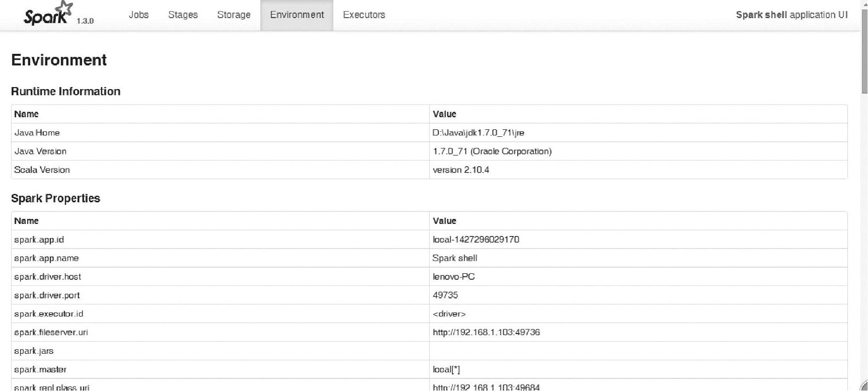Click the spark.fileserver.uri address value
The width and height of the screenshot is (868, 391).
(x=486, y=333)
